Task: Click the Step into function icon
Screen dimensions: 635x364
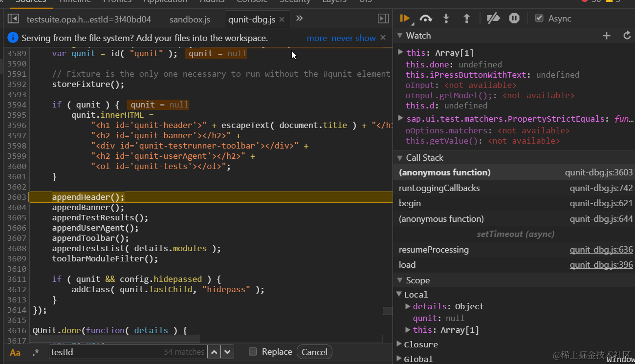Action: pyautogui.click(x=446, y=19)
